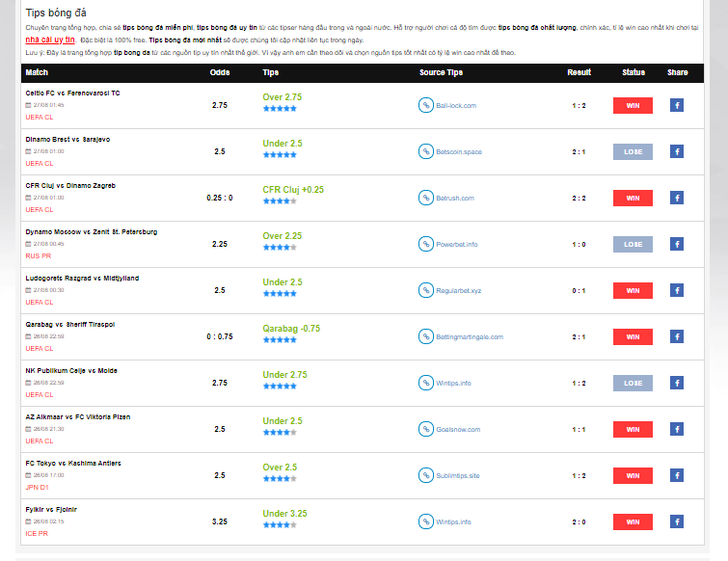728x561 pixels.
Task: Click WIN status for CFR Cluj match
Action: pyautogui.click(x=633, y=198)
